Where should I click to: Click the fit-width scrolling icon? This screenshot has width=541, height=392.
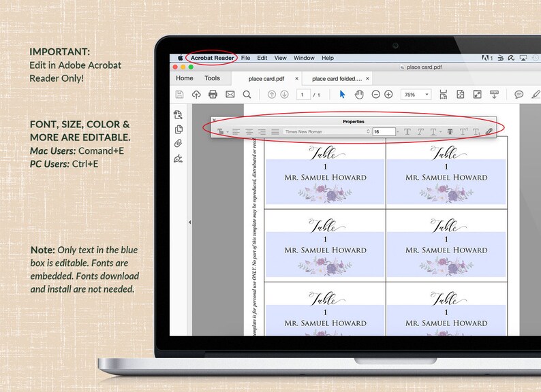pyautogui.click(x=444, y=95)
